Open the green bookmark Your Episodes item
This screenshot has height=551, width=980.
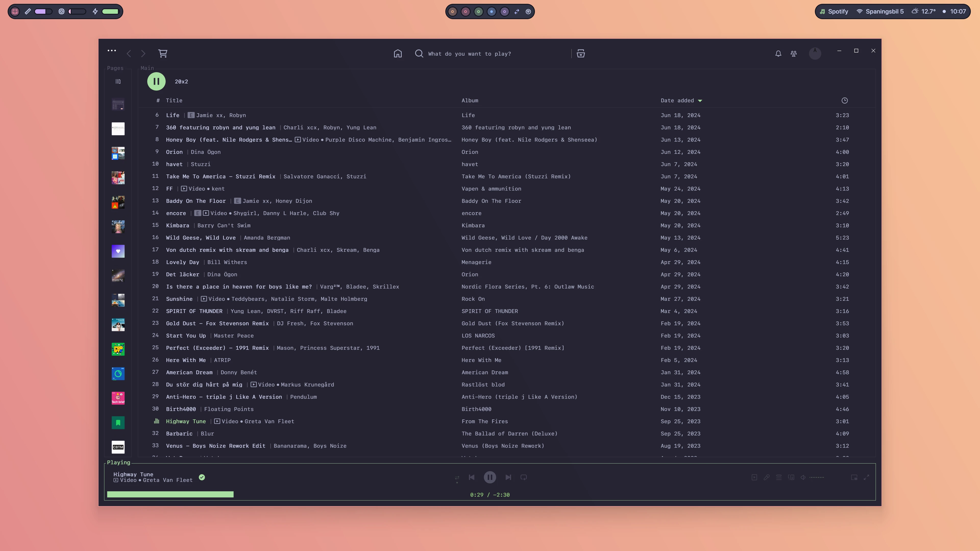[118, 423]
